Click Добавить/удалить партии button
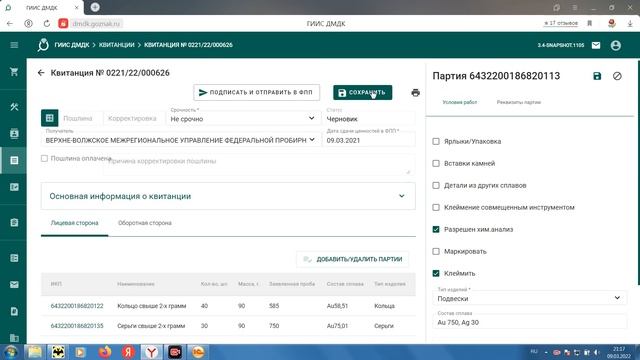This screenshot has height=360, width=640. pyautogui.click(x=353, y=259)
